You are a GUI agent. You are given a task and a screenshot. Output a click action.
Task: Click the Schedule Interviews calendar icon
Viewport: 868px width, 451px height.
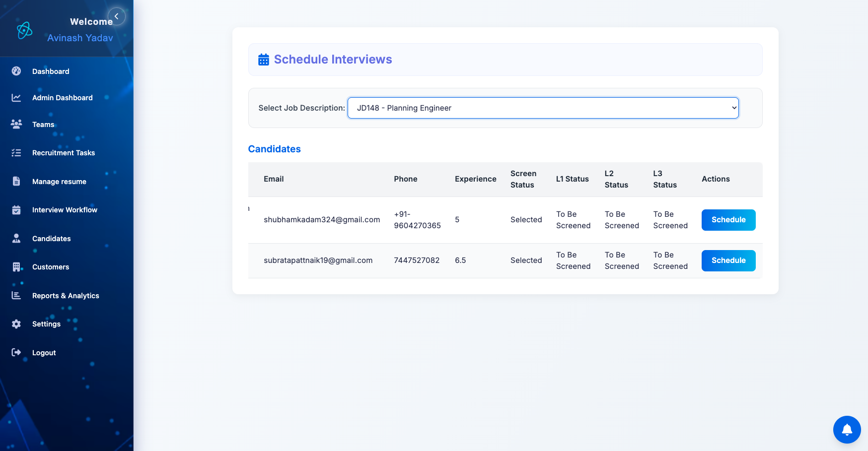coord(264,60)
